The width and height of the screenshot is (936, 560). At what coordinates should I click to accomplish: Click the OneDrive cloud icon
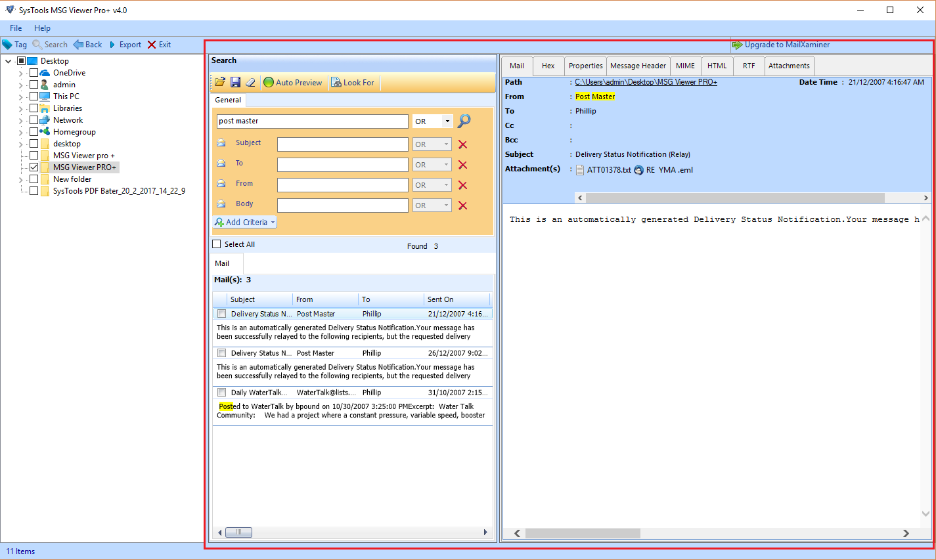(45, 73)
